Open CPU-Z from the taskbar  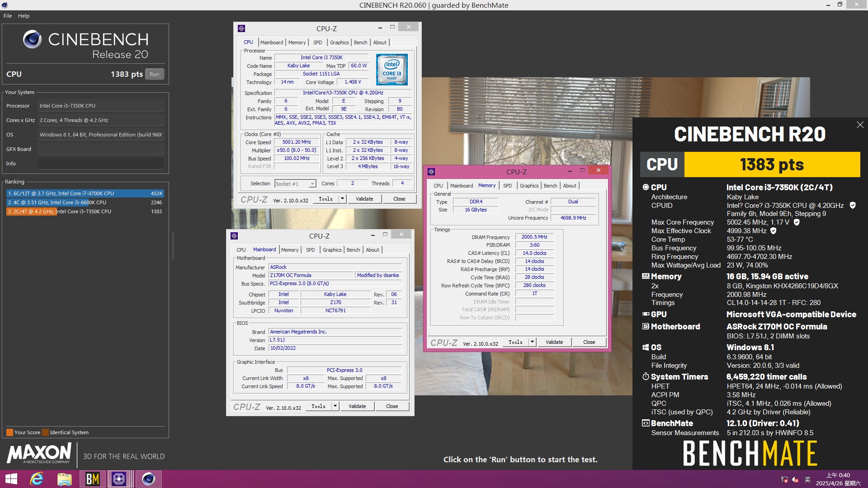pyautogui.click(x=119, y=479)
